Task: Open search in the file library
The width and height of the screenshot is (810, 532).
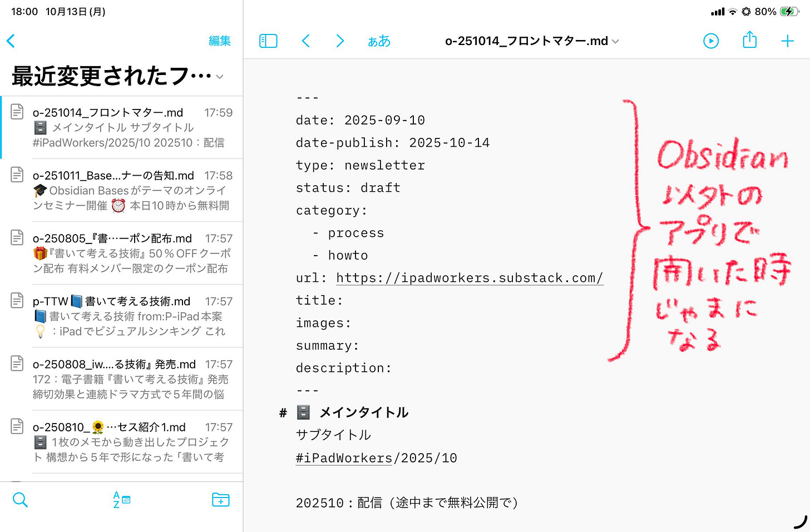Action: [x=20, y=500]
